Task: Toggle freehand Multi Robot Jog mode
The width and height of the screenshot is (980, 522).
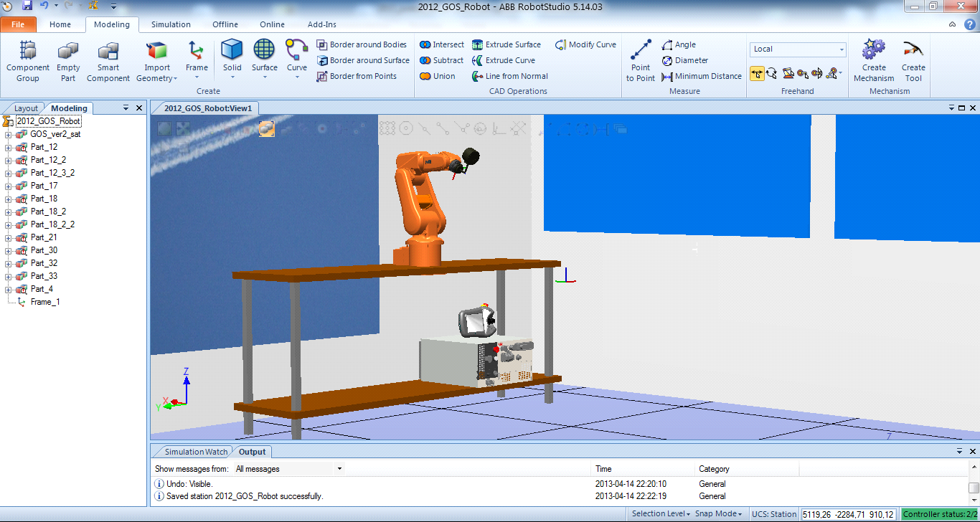Action: tap(833, 73)
